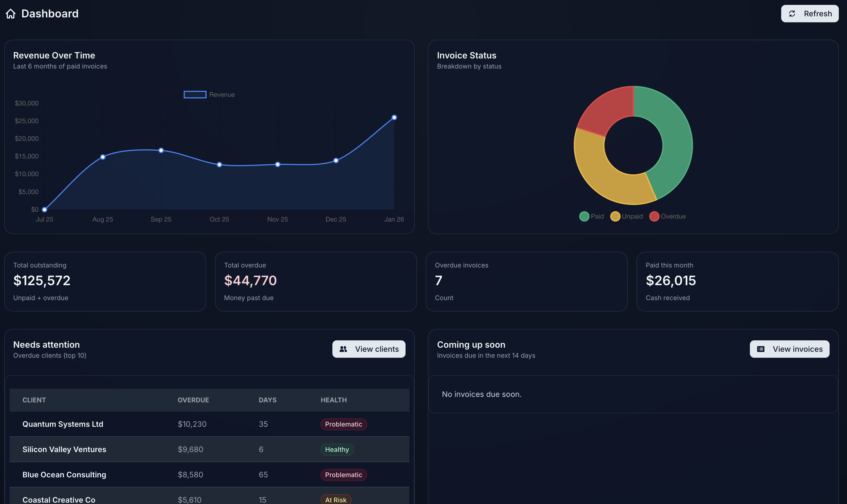Switch to the Dashboard page title
This screenshot has height=504, width=847.
pyautogui.click(x=50, y=14)
